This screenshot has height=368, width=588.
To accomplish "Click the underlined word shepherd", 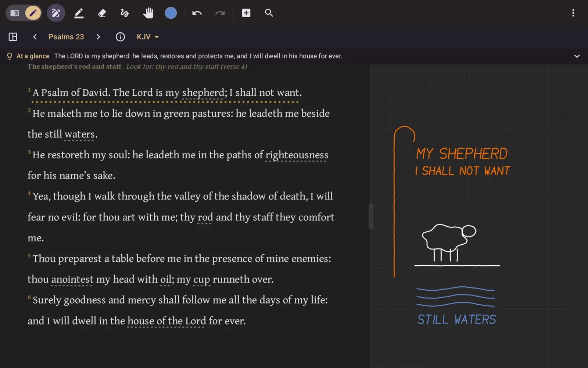I will point(203,93).
